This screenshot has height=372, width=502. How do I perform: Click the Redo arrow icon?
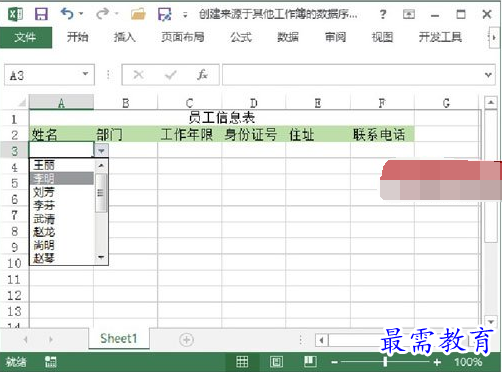(x=102, y=14)
